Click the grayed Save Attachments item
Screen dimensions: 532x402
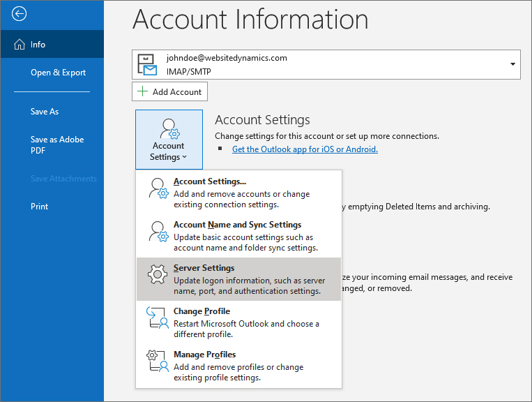tap(63, 179)
